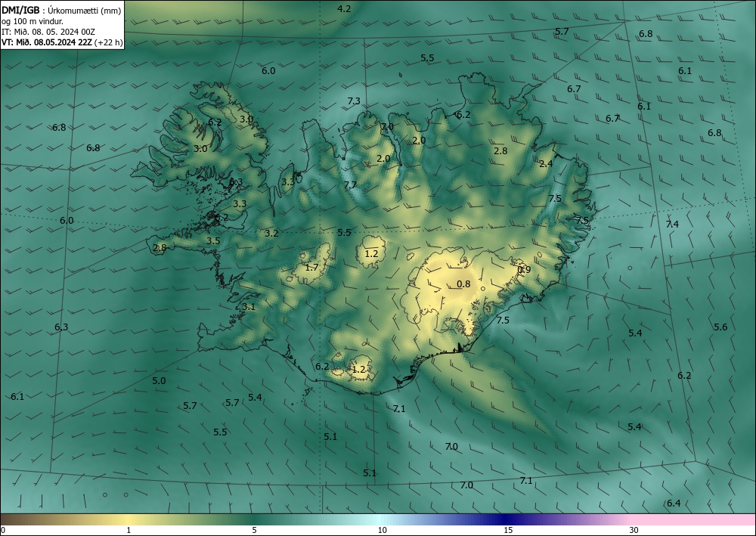The image size is (756, 536).
Task: Click the "5" label on the color scale
Action: (x=254, y=531)
